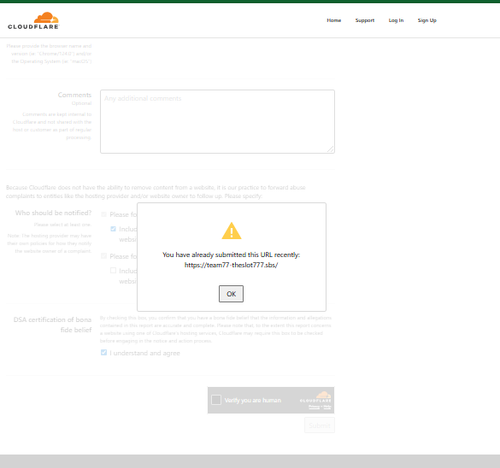Click the 'Who should be notified?' label
This screenshot has width=500, height=468.
[53, 213]
